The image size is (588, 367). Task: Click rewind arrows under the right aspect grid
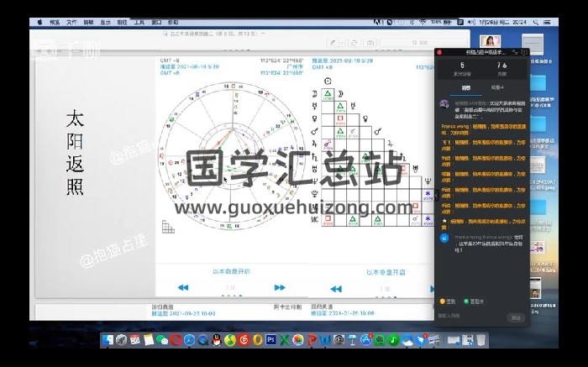[x=336, y=289]
